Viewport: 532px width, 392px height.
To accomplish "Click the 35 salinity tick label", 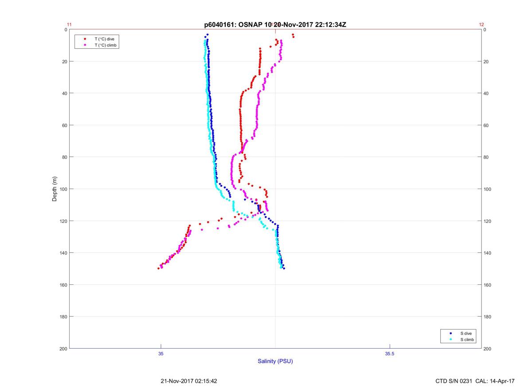I will pos(161,353).
